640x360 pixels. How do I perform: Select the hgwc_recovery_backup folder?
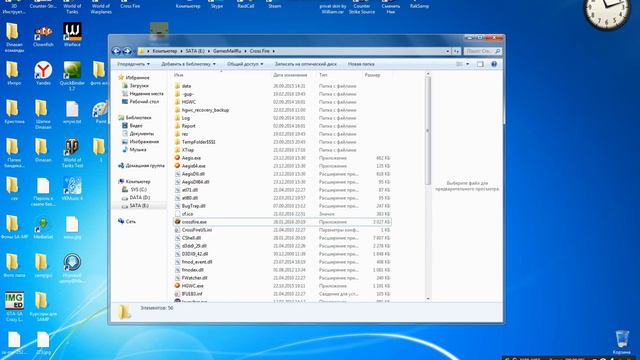tap(205, 110)
